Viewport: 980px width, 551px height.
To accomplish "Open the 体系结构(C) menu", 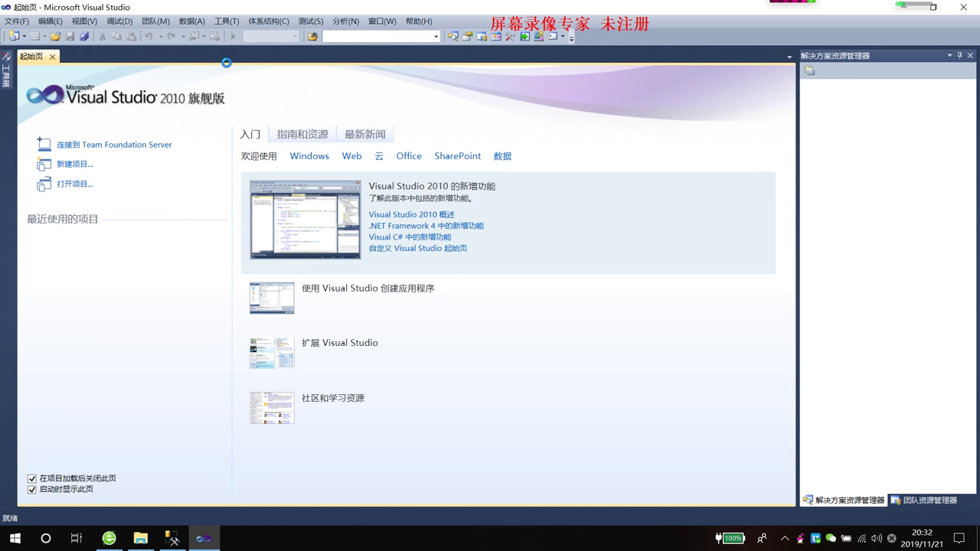I will pyautogui.click(x=269, y=21).
